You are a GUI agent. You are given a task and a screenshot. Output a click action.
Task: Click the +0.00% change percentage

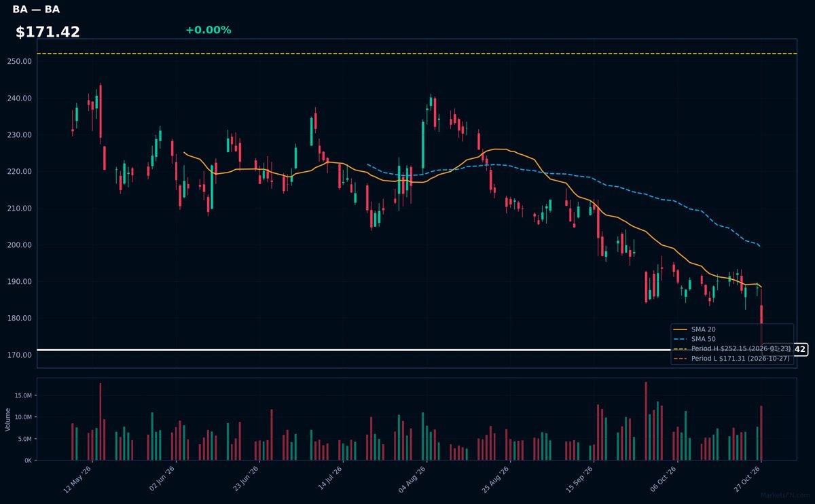pos(208,30)
